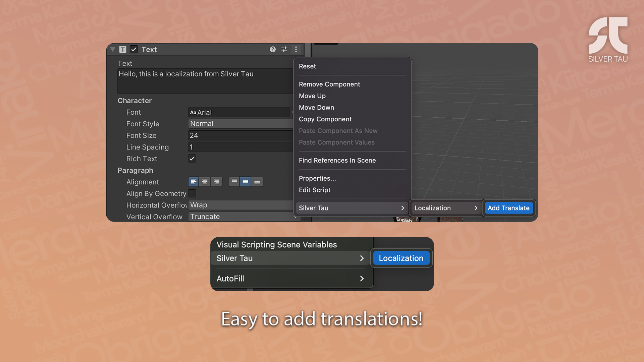This screenshot has width=644, height=362.
Task: Toggle the Rich Text checkbox
Action: tap(192, 159)
